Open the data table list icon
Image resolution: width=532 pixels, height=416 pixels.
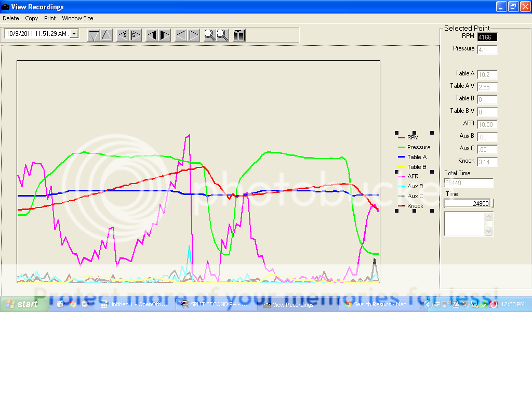(x=240, y=35)
